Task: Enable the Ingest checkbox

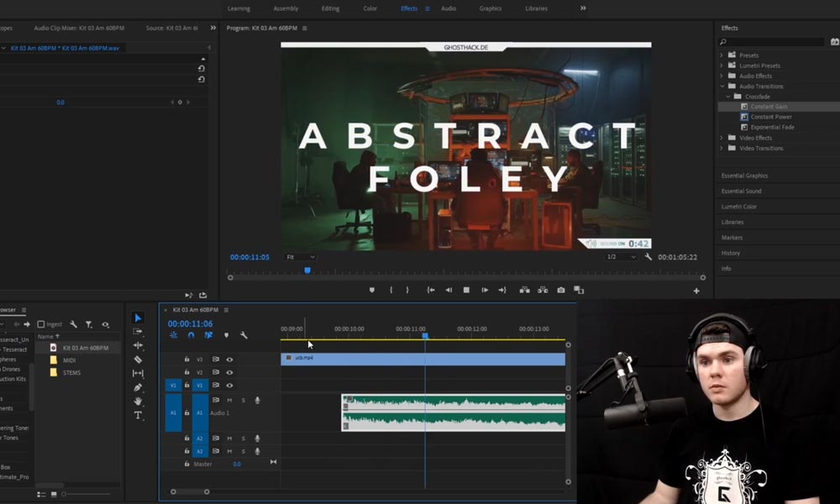Action: pyautogui.click(x=40, y=324)
